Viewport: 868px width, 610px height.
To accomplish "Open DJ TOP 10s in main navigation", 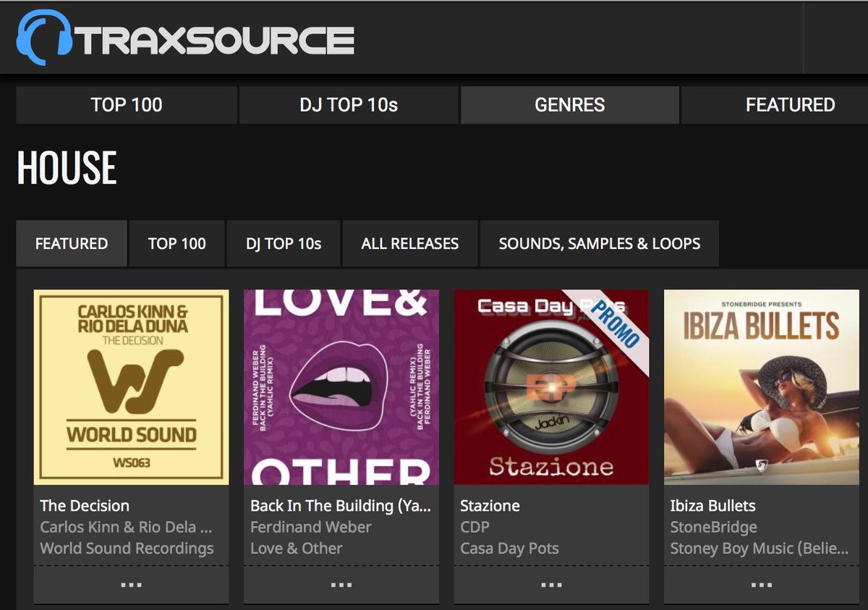I will pos(349,105).
